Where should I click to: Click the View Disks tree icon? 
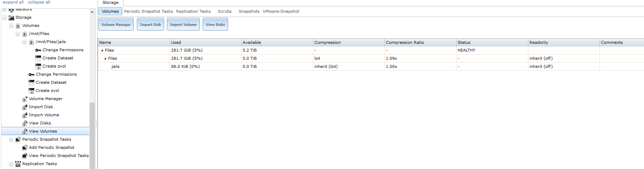click(x=25, y=123)
